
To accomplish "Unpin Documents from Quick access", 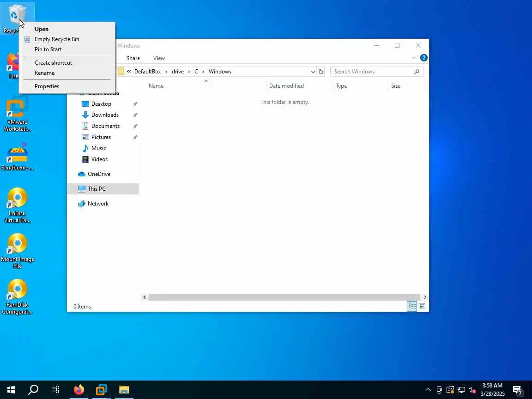I will pyautogui.click(x=135, y=126).
